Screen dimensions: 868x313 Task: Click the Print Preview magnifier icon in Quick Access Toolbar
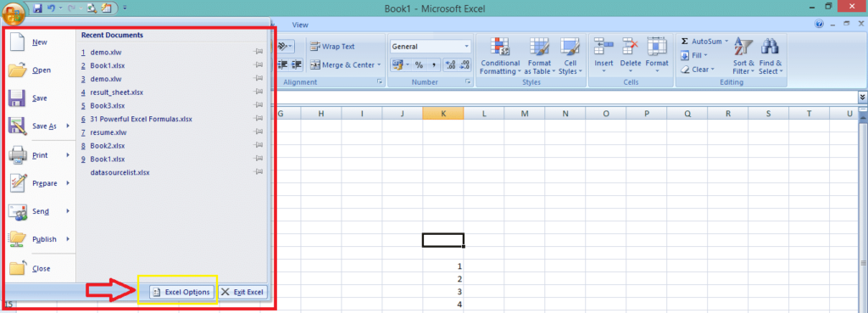point(92,8)
